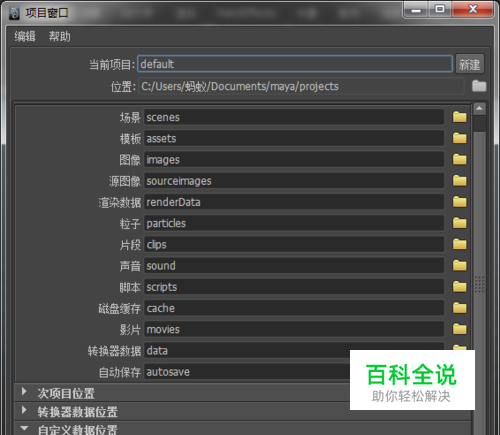Close the 项目窗口 window
This screenshot has width=500, height=435.
tap(472, 9)
